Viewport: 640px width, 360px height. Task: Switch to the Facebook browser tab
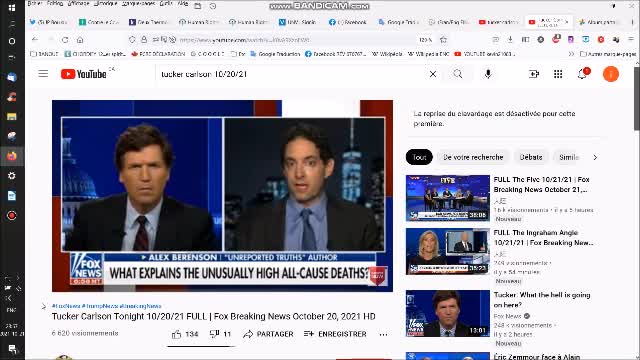click(348, 22)
